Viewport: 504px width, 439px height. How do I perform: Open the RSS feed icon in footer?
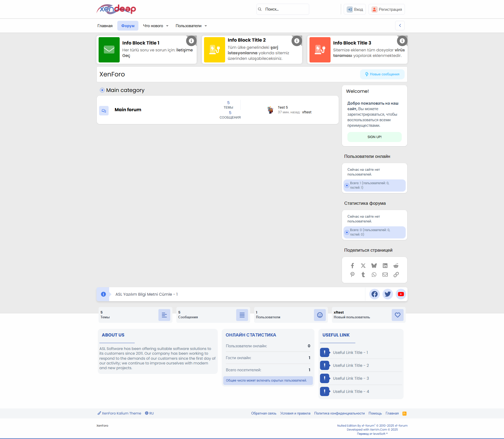point(404,413)
